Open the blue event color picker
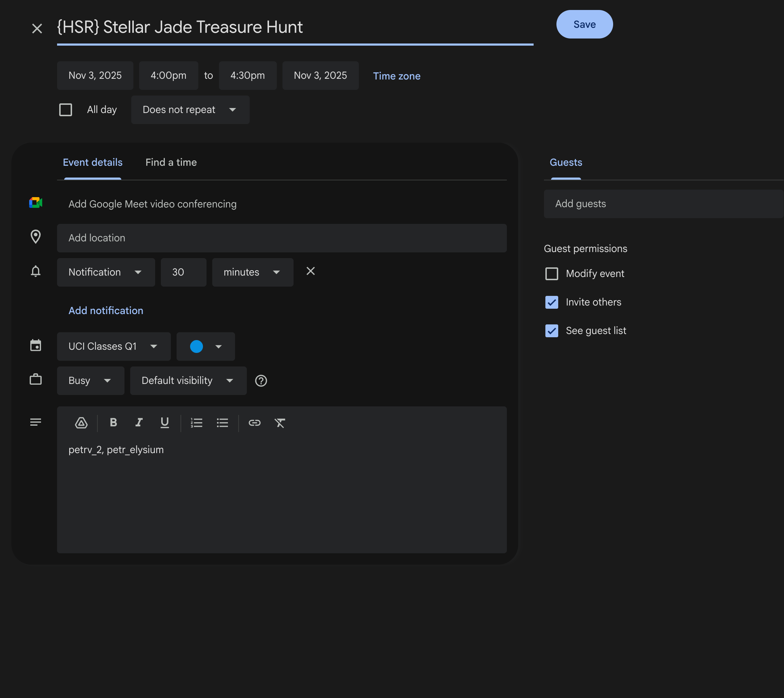Screen dimensions: 784x698 (206, 346)
